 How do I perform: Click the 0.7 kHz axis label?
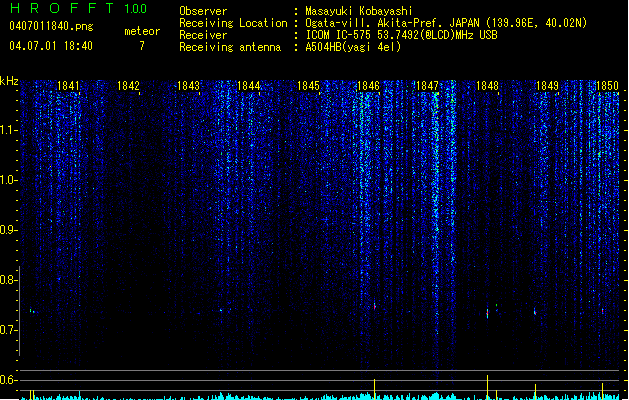pos(8,330)
